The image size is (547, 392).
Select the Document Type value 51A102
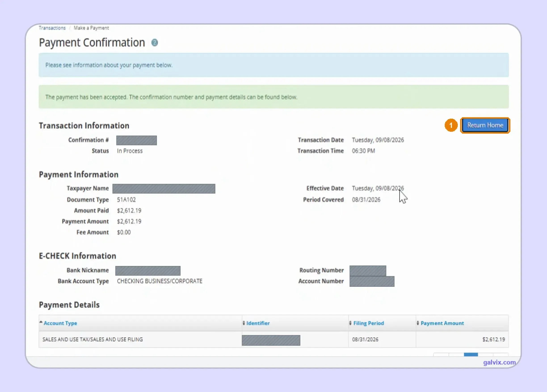pos(126,200)
